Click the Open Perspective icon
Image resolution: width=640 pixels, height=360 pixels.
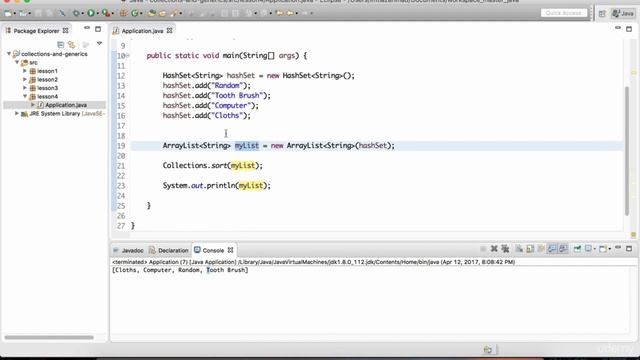[x=602, y=13]
